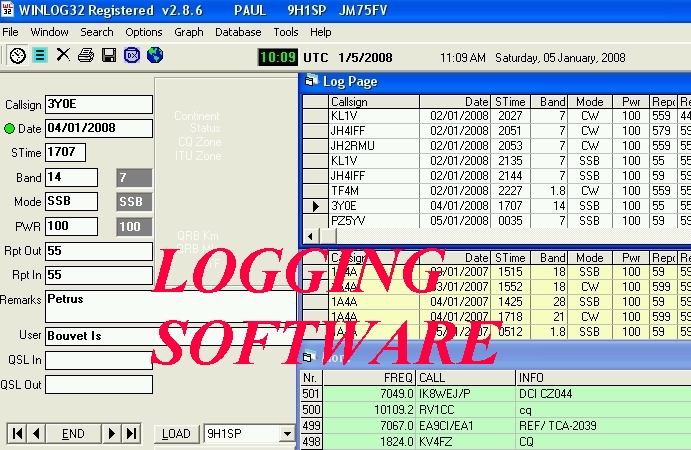Click the Log Page scroll left arrow
The height and width of the screenshot is (450, 691).
[311, 236]
